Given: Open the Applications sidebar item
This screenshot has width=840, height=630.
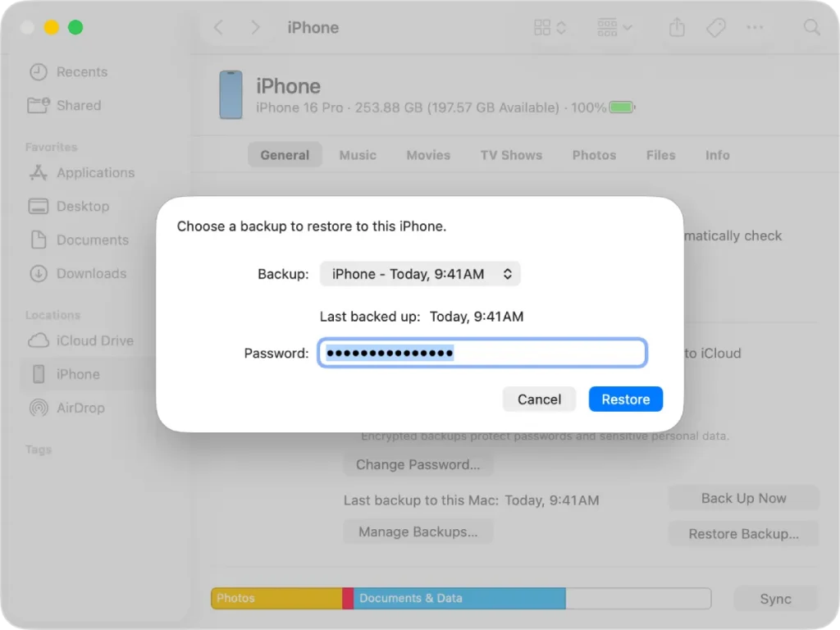Looking at the screenshot, I should click(x=93, y=173).
